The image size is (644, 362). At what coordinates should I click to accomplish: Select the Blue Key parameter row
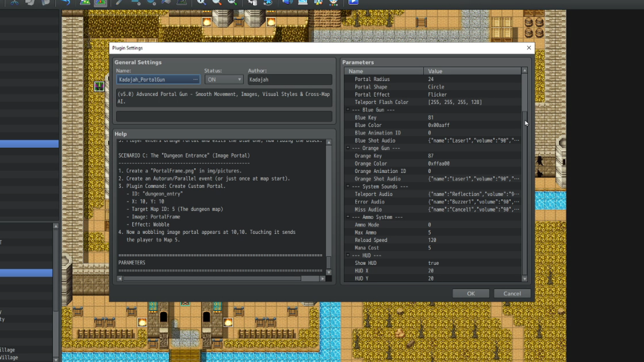[x=433, y=118]
